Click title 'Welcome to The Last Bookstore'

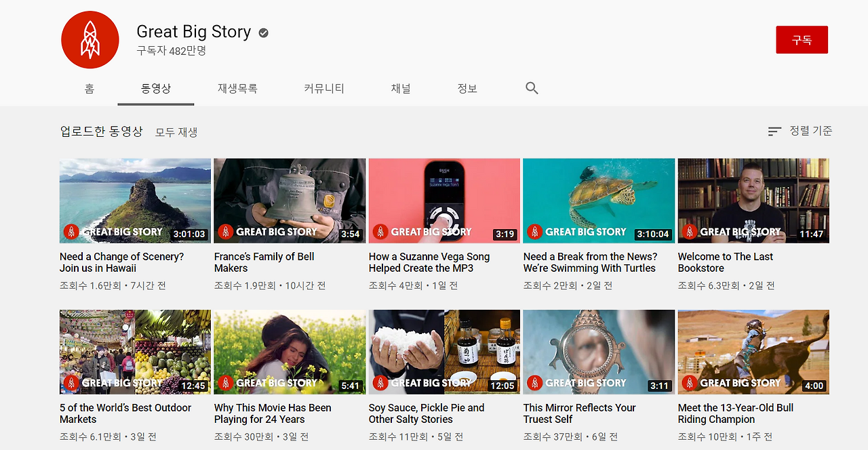726,262
